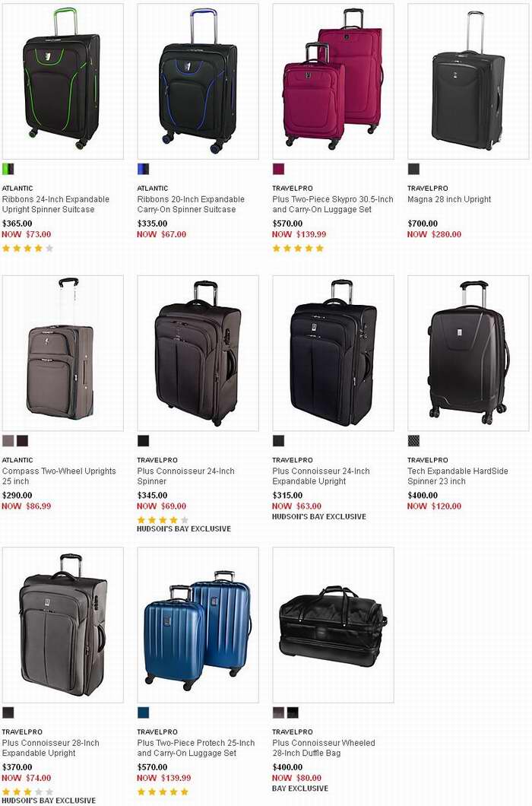Image resolution: width=532 pixels, height=806 pixels.
Task: Open Compass Two-Wheel Uprights 25 inch link
Action: (x=59, y=477)
